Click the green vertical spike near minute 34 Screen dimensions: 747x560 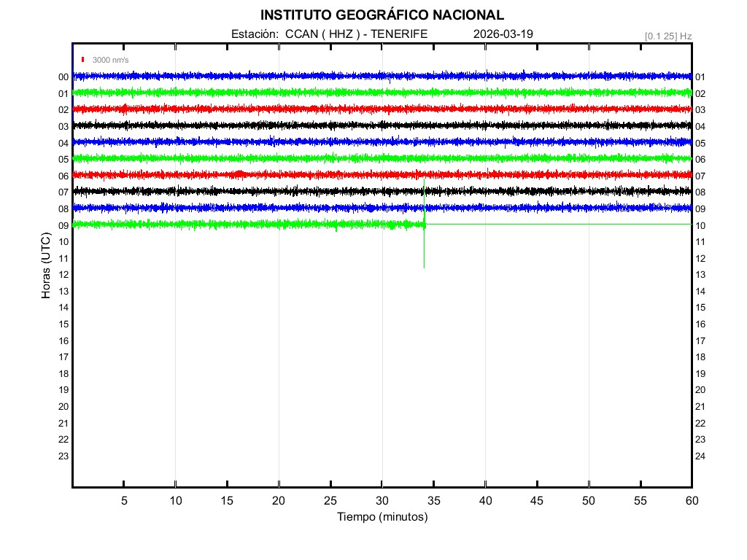[424, 248]
